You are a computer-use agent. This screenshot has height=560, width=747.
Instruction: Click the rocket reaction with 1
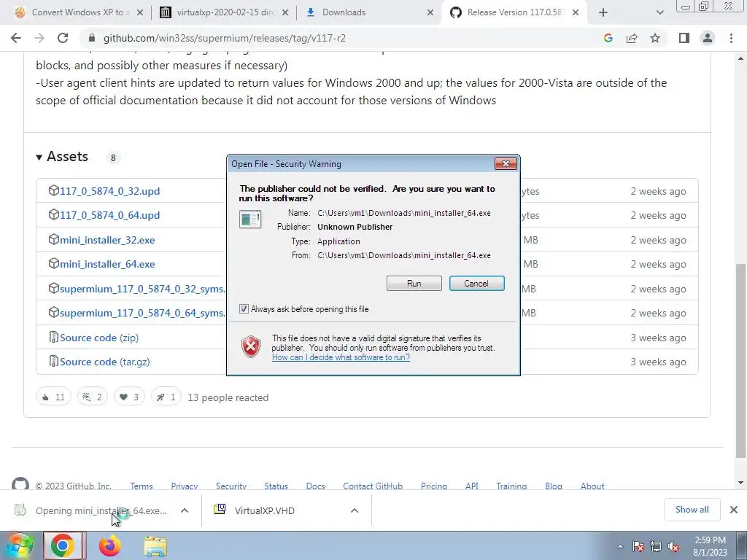pyautogui.click(x=166, y=397)
